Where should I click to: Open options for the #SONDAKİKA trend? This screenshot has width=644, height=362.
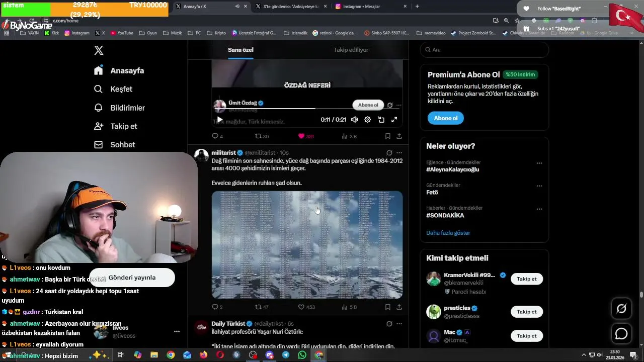[x=539, y=209]
